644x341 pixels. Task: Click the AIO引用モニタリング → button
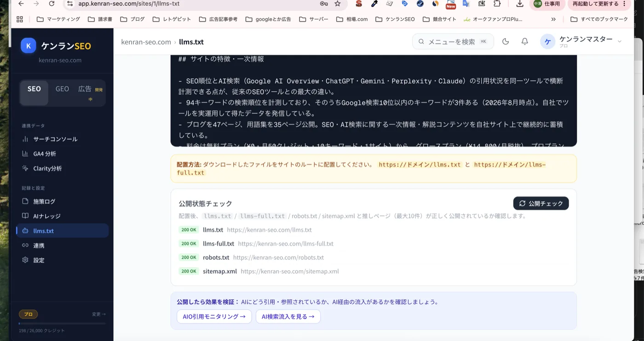[214, 316]
